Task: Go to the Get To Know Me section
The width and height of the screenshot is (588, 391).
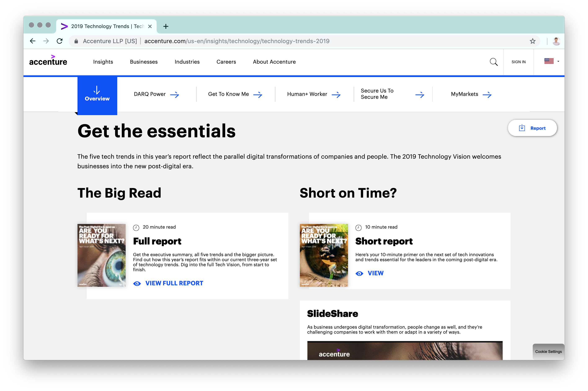Action: [x=228, y=94]
